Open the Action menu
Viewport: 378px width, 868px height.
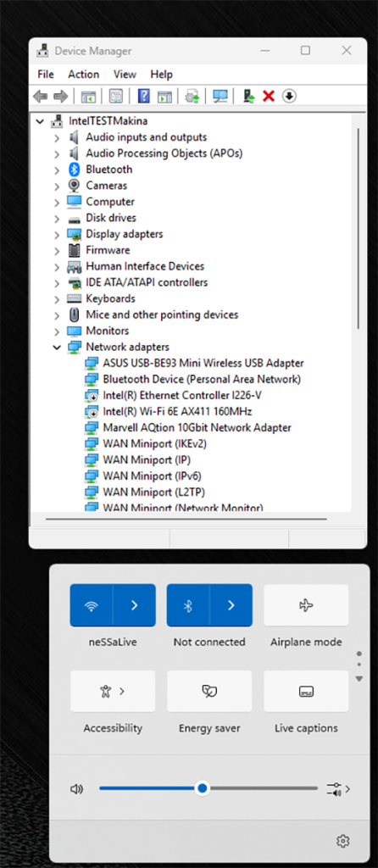click(84, 75)
